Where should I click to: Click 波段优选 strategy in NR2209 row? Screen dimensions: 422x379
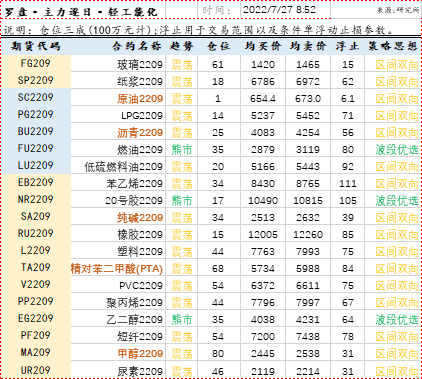(397, 201)
